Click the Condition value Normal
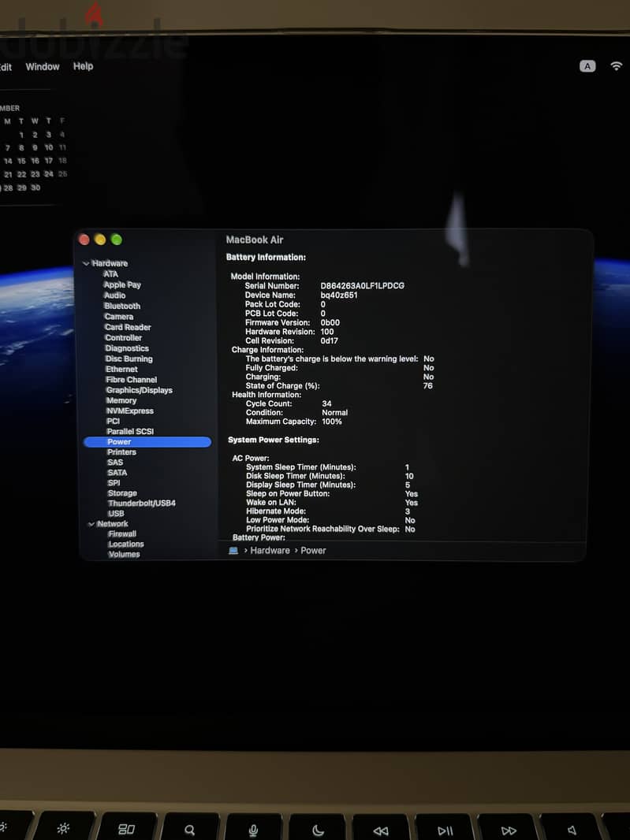Image resolution: width=630 pixels, height=840 pixels. click(x=334, y=413)
